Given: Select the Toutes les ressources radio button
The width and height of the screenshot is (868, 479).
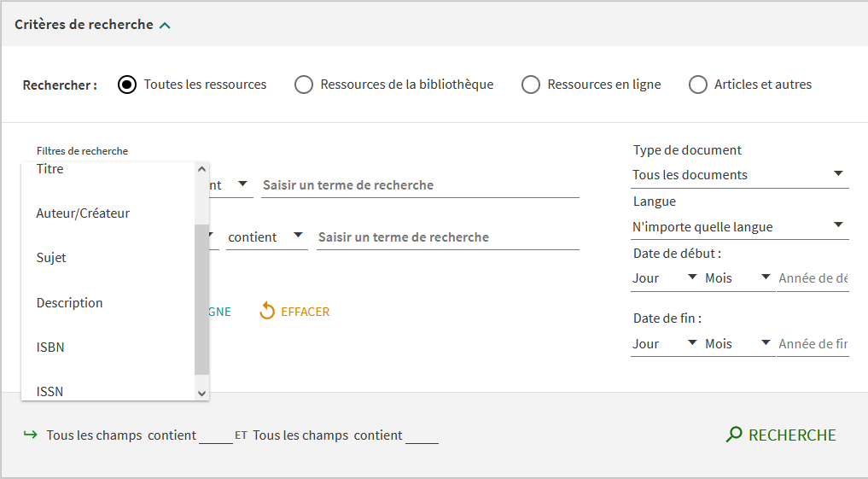Looking at the screenshot, I should tap(127, 85).
